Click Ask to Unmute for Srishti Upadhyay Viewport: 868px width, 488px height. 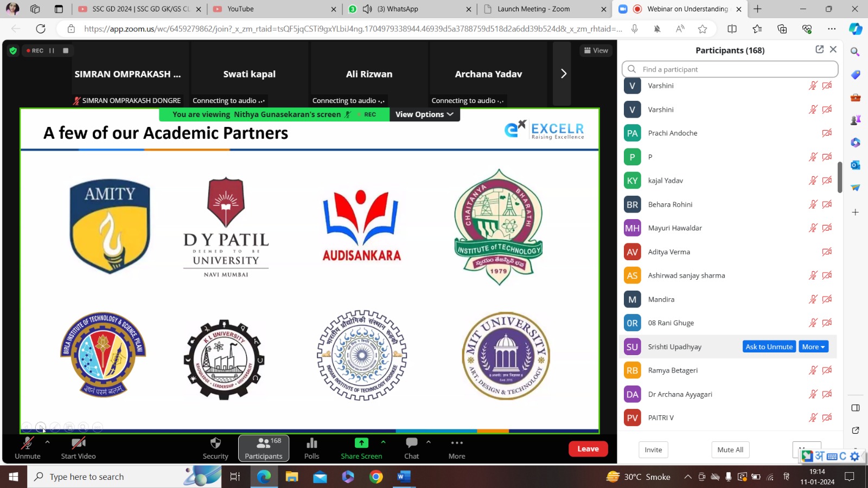(769, 347)
